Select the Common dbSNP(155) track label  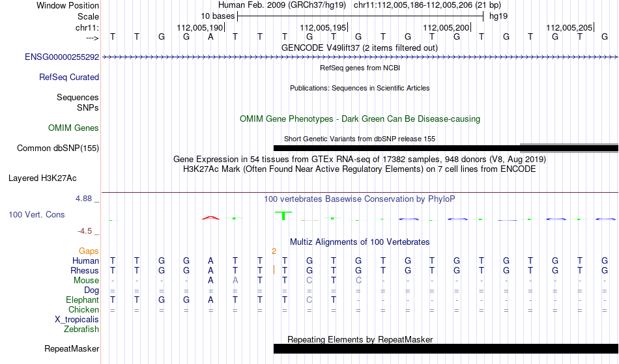(58, 148)
